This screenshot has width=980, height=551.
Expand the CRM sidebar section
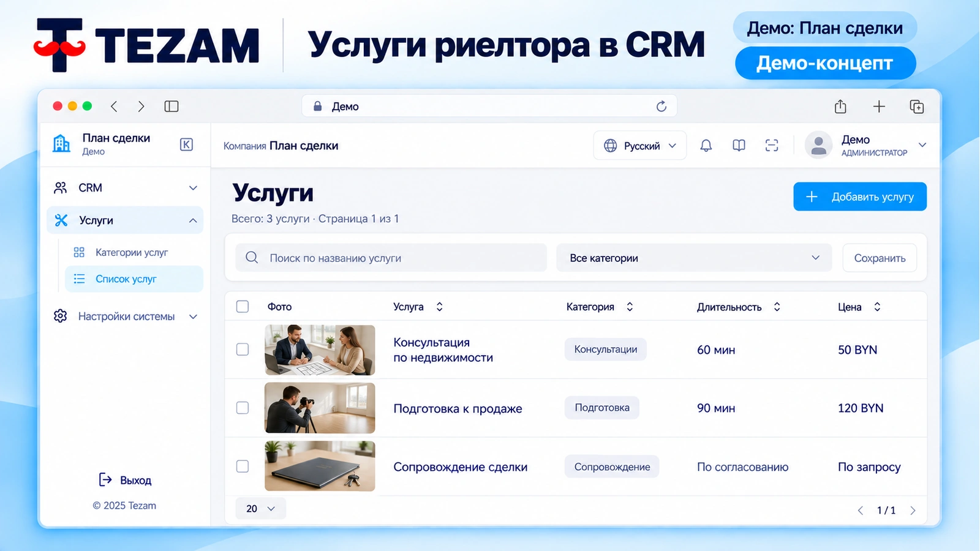click(x=125, y=188)
